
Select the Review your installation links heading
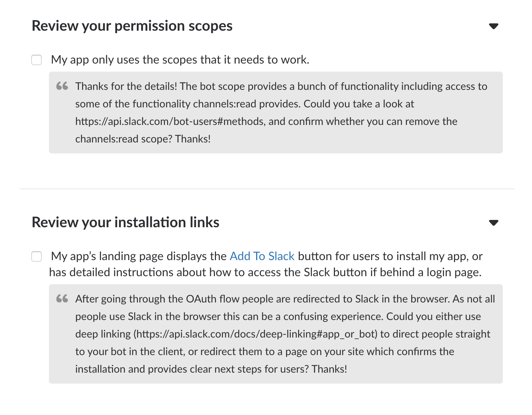[126, 222]
